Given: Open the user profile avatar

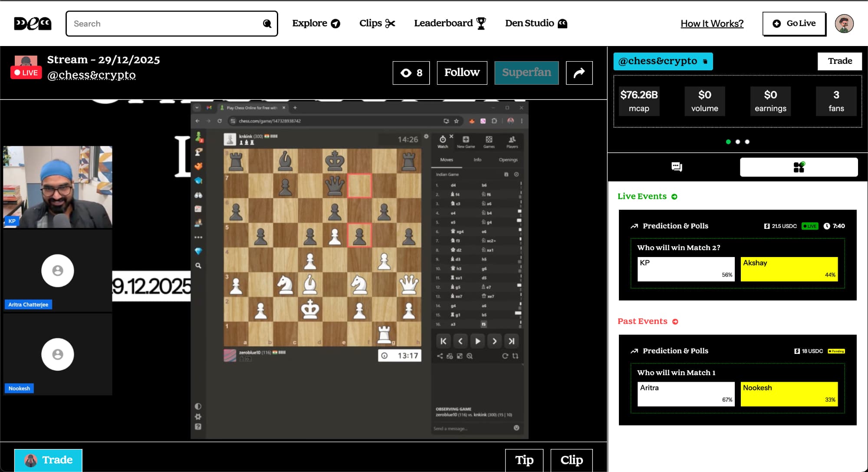Looking at the screenshot, I should (x=844, y=23).
